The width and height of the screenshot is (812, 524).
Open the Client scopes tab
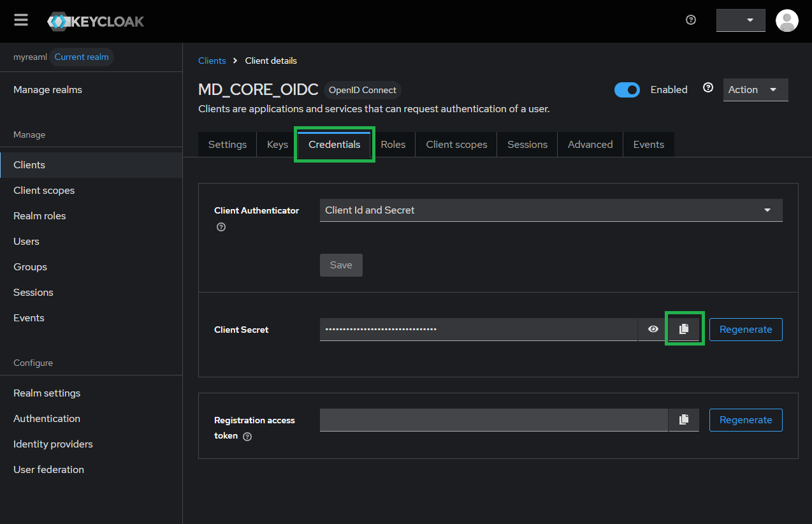pos(456,145)
